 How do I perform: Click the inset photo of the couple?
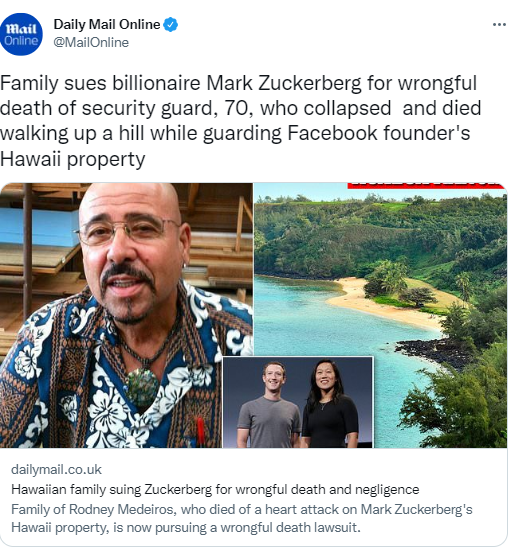(x=298, y=402)
